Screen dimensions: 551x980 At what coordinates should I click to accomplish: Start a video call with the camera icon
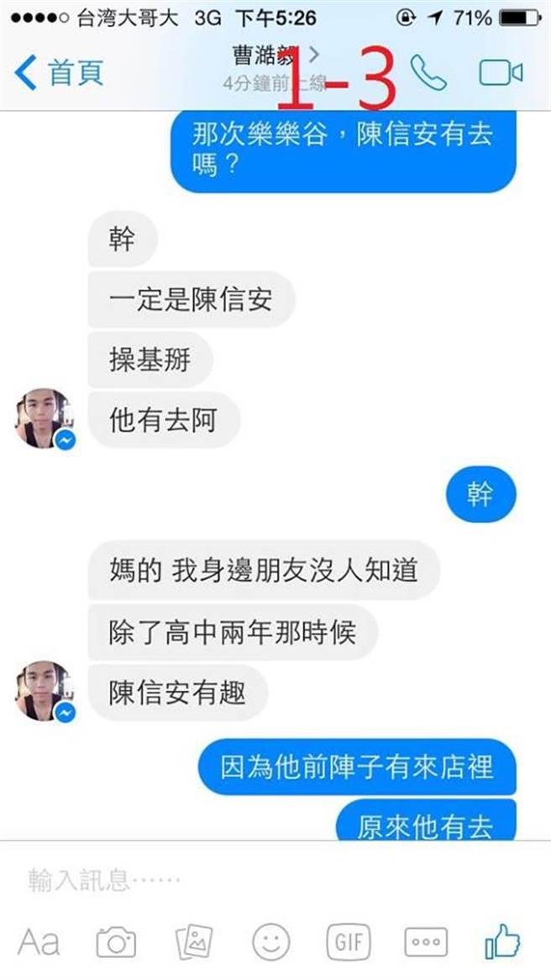(501, 73)
